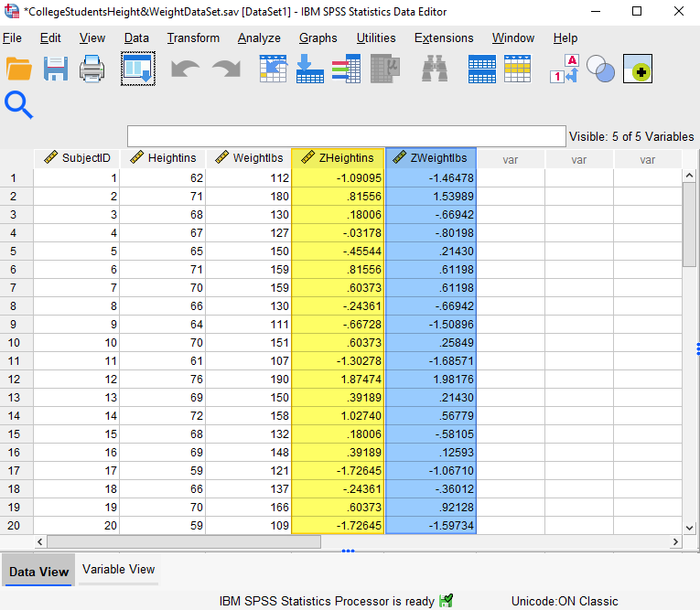This screenshot has height=610, width=700.
Task: Open the Help menu
Action: (565, 38)
